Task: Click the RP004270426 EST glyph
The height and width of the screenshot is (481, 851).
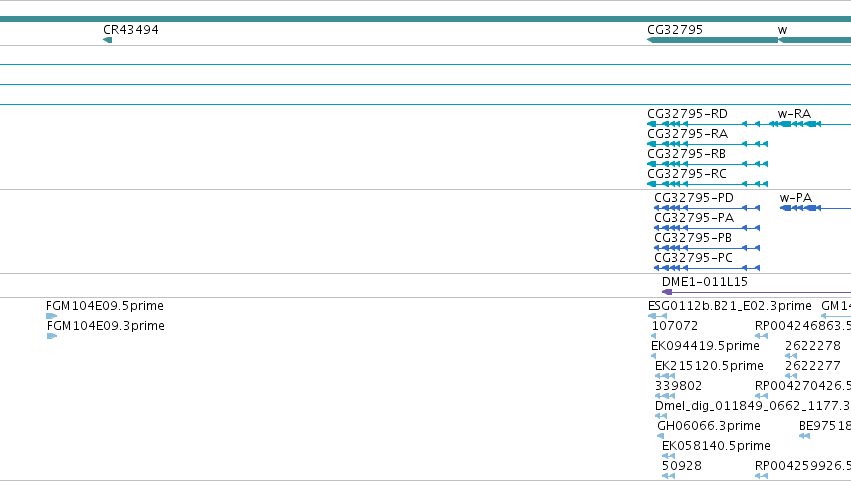Action: (761, 396)
